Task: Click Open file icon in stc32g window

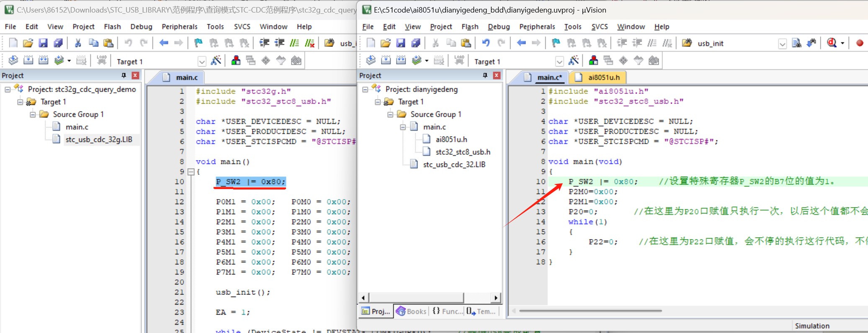Action: tap(28, 43)
